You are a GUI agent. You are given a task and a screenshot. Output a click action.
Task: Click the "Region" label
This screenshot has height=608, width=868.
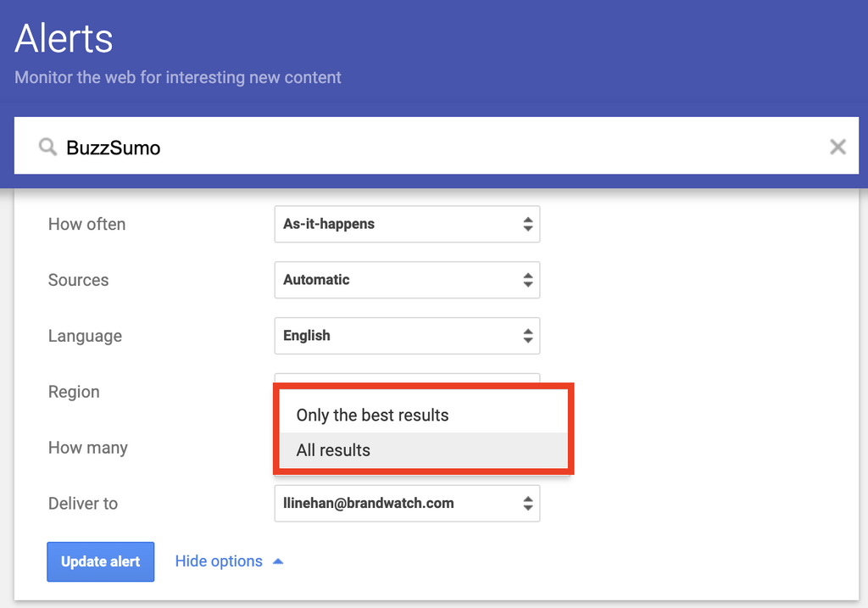pos(74,393)
